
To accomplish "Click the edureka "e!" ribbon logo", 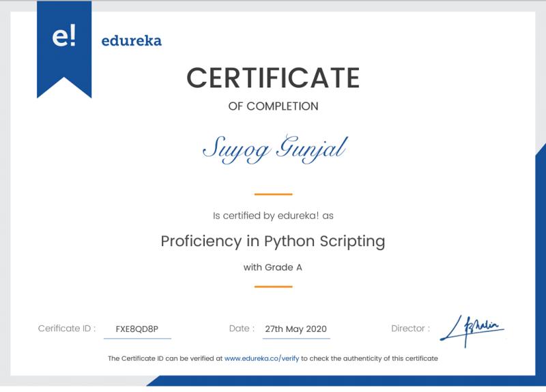I will 64,37.
